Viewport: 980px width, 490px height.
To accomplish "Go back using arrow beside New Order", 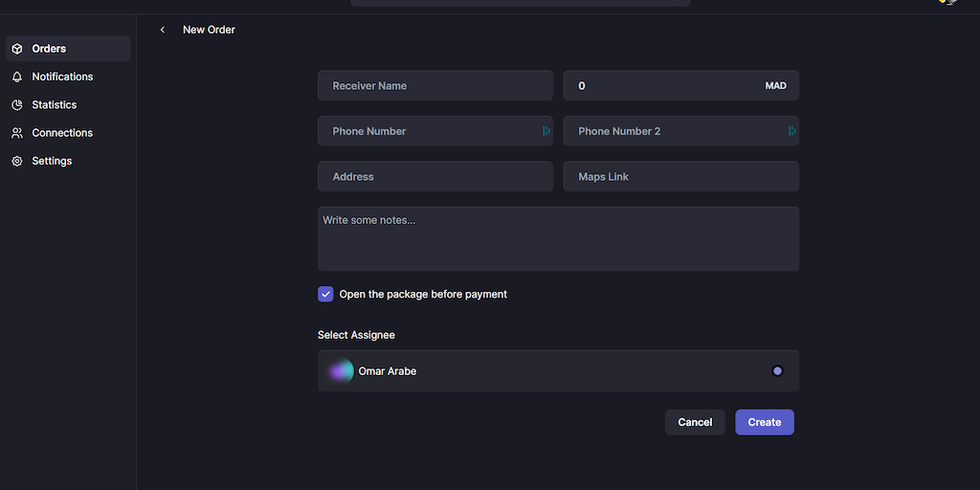I will coord(163,30).
